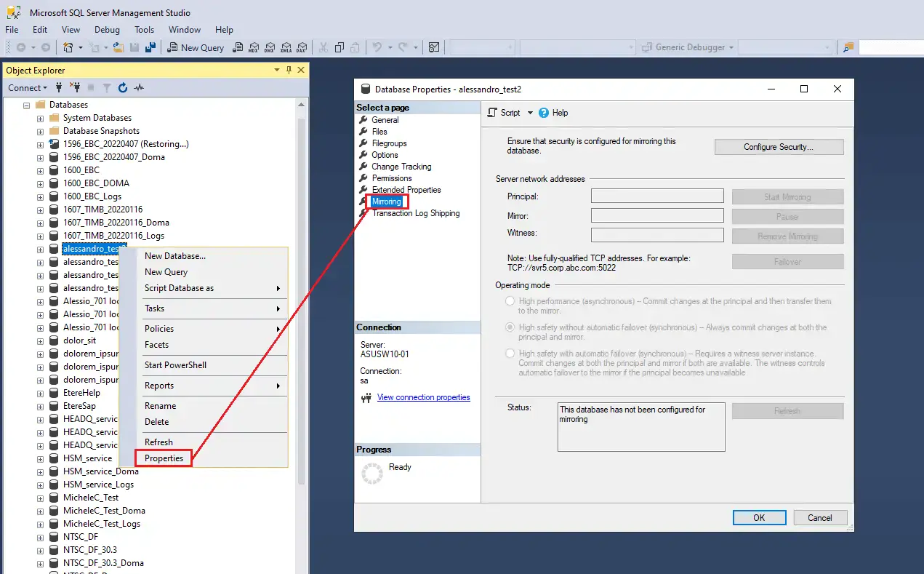Open the Tools menu in menu bar
Image resolution: width=924 pixels, height=574 pixels.
[144, 30]
